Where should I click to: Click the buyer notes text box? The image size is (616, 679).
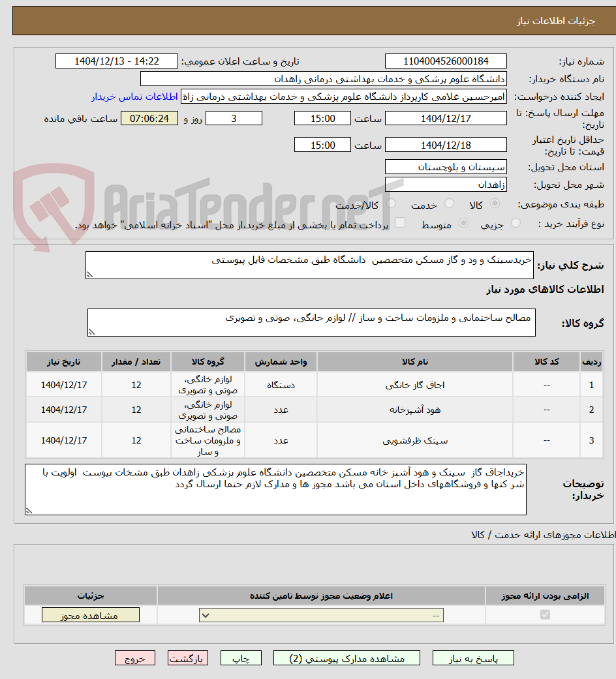(x=275, y=489)
